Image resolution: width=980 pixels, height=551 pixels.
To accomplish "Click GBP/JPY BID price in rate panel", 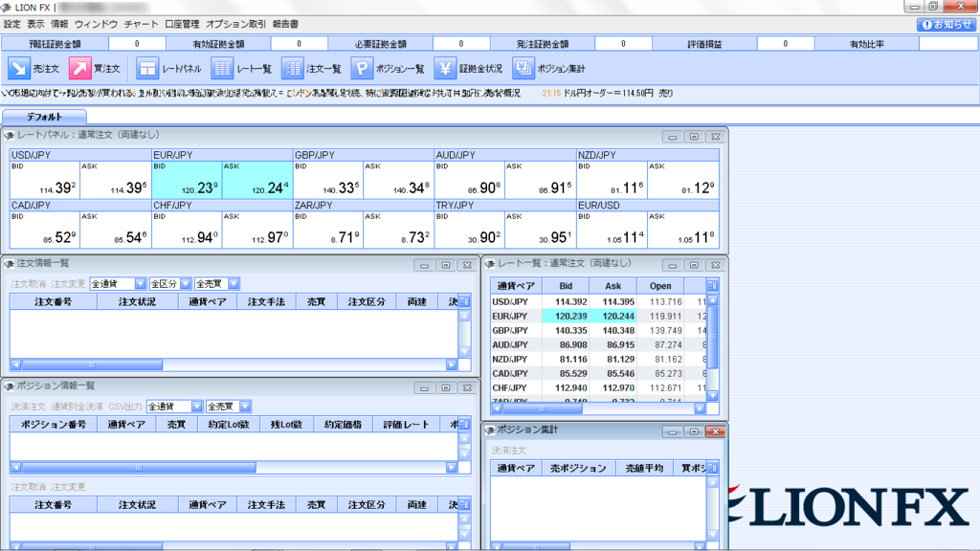I will (x=327, y=179).
